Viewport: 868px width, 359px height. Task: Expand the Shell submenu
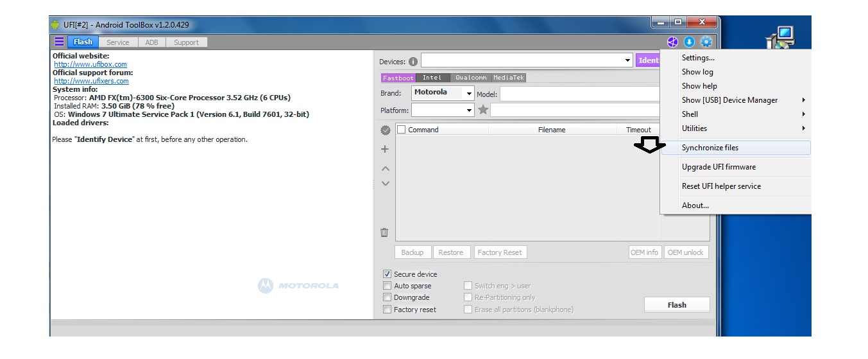736,114
